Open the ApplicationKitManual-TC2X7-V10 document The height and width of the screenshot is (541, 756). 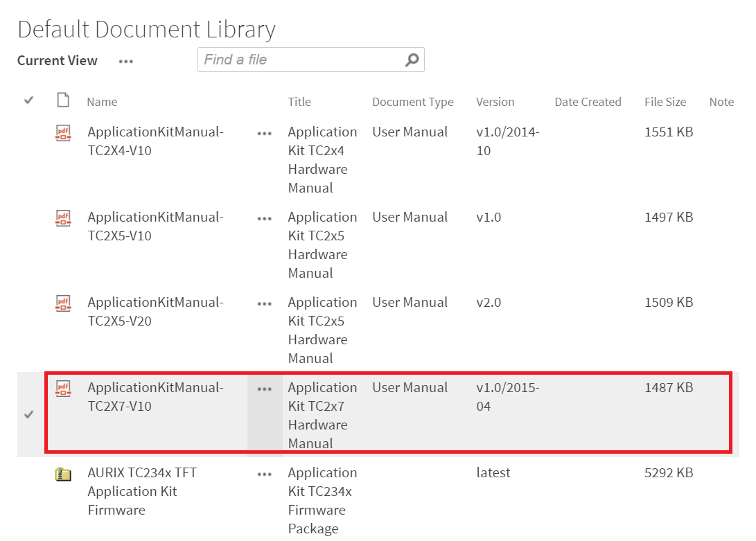click(x=155, y=397)
